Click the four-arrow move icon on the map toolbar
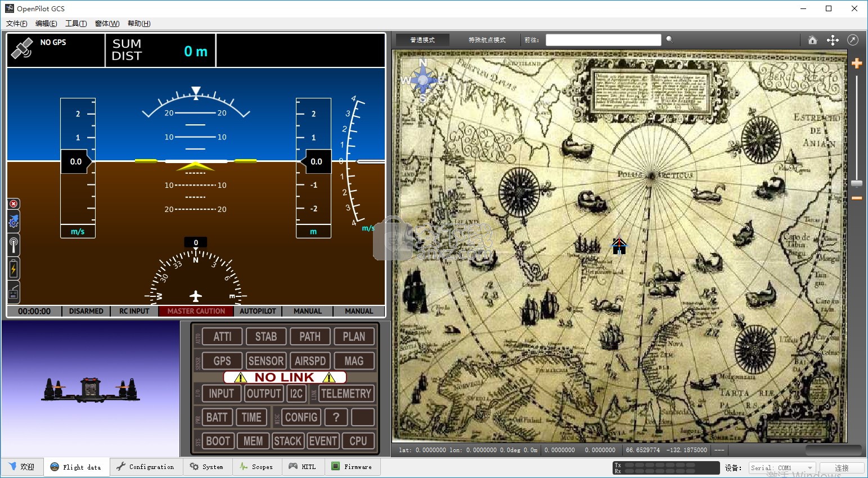 coord(833,40)
